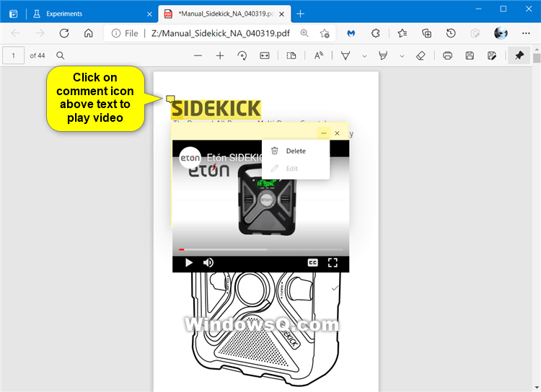
Task: Select the Erase tool
Action: [421, 55]
